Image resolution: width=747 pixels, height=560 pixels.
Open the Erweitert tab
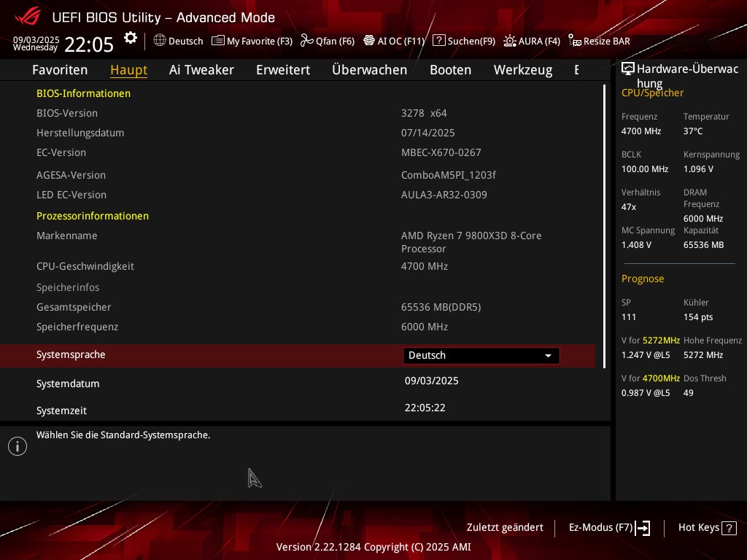point(283,70)
